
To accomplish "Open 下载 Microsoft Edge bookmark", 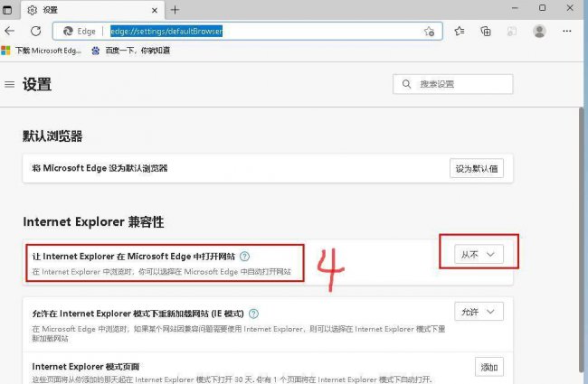I will [42, 51].
